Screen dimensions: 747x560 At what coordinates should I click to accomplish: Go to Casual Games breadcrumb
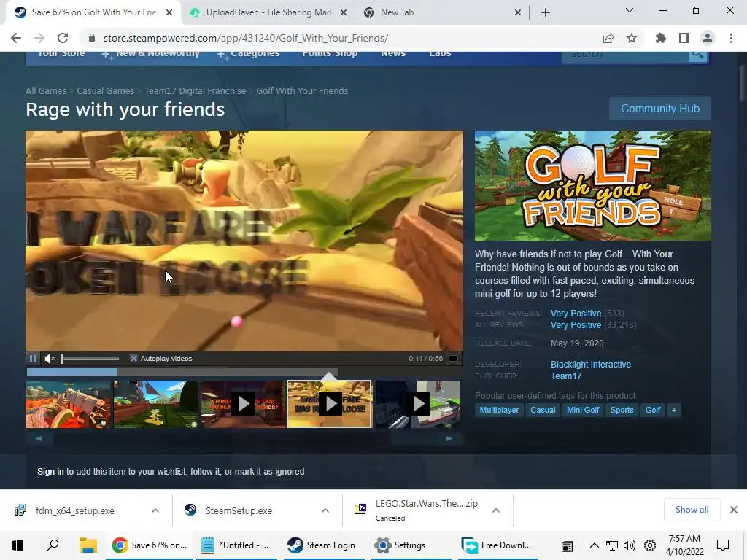[105, 91]
